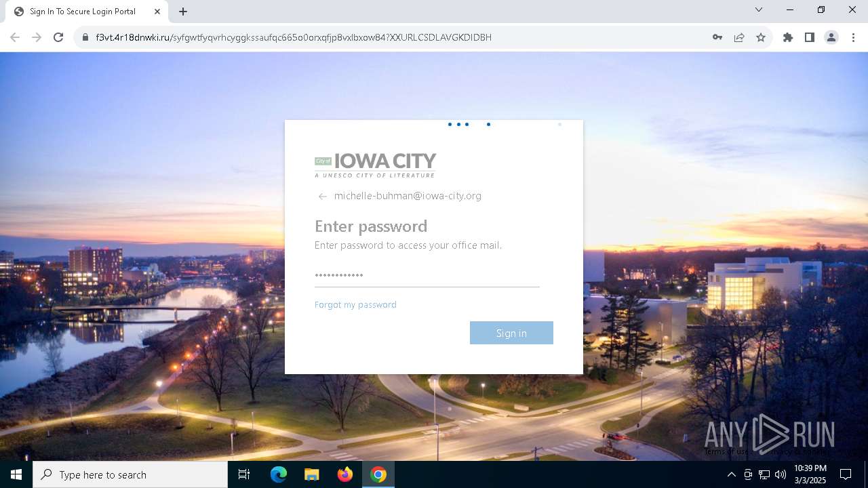Close the Secure Login Portal tab
The width and height of the screenshot is (868, 488).
click(x=157, y=12)
